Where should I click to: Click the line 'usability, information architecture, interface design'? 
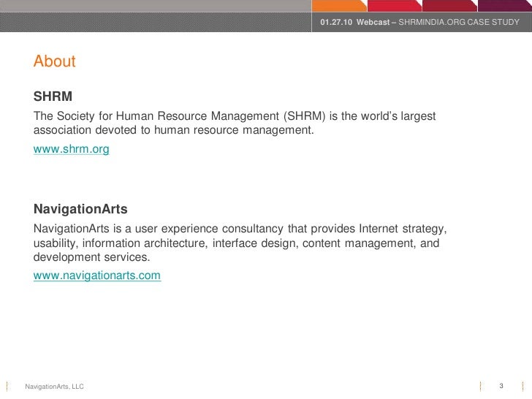pyautogui.click(x=236, y=243)
